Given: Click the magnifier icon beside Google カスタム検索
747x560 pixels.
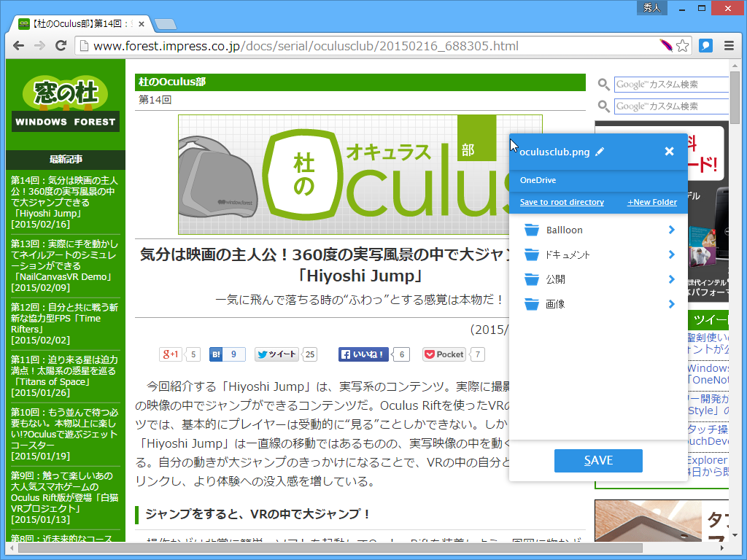Looking at the screenshot, I should pyautogui.click(x=603, y=84).
